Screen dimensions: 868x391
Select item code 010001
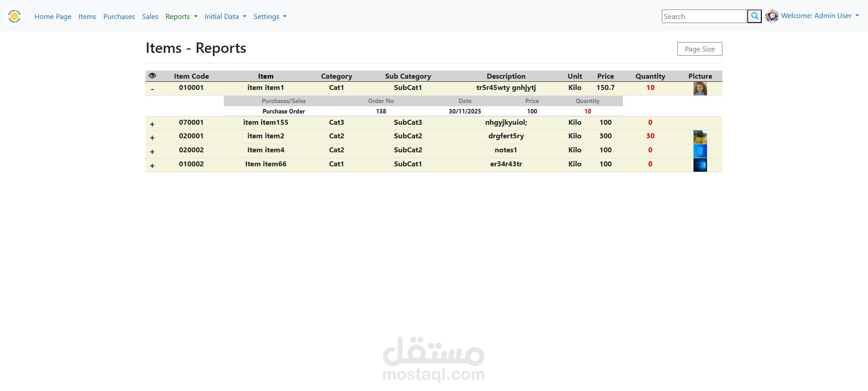click(x=191, y=88)
